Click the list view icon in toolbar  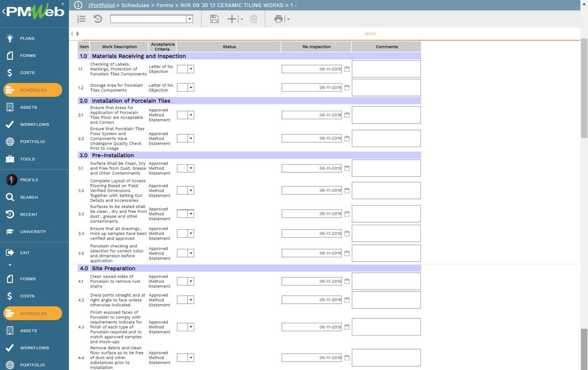81,19
